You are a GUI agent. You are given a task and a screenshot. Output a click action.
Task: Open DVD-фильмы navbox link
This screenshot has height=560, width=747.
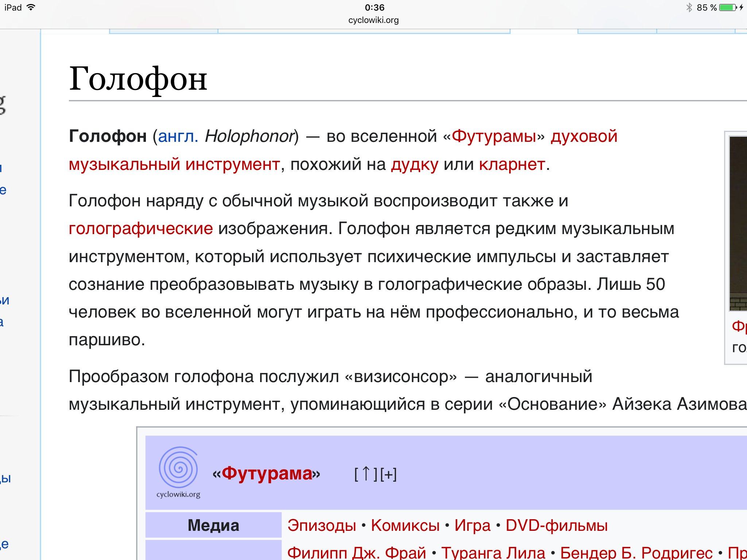pos(556,525)
